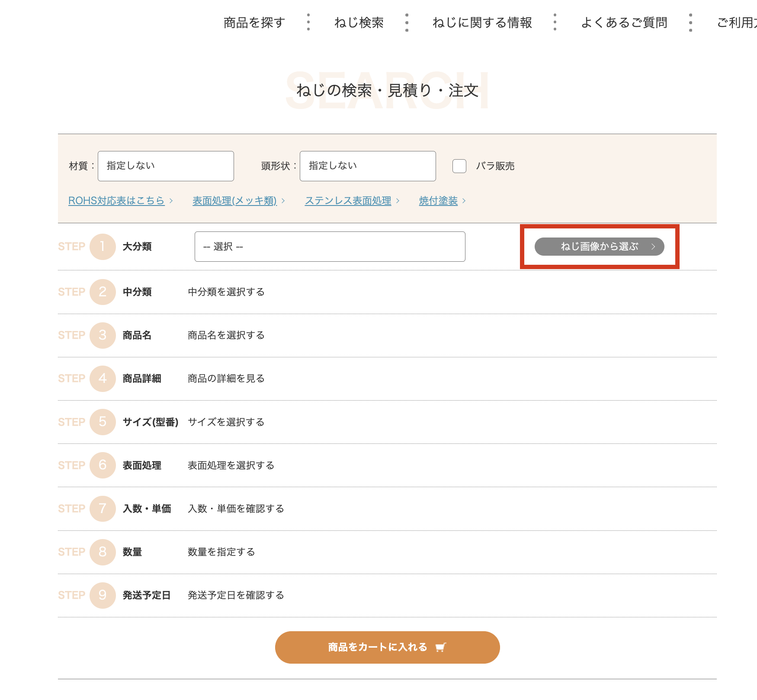The height and width of the screenshot is (700, 757).
Task: Open the ROHS対応表はこちら link
Action: pyautogui.click(x=116, y=201)
